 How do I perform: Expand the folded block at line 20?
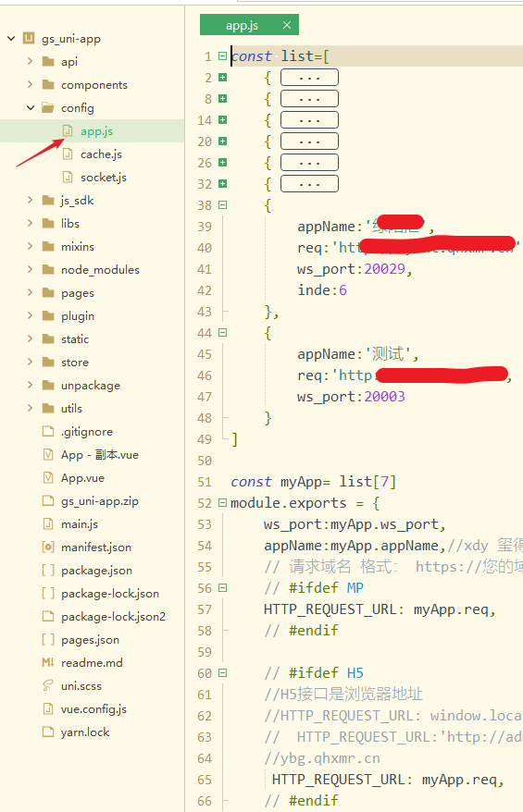222,141
